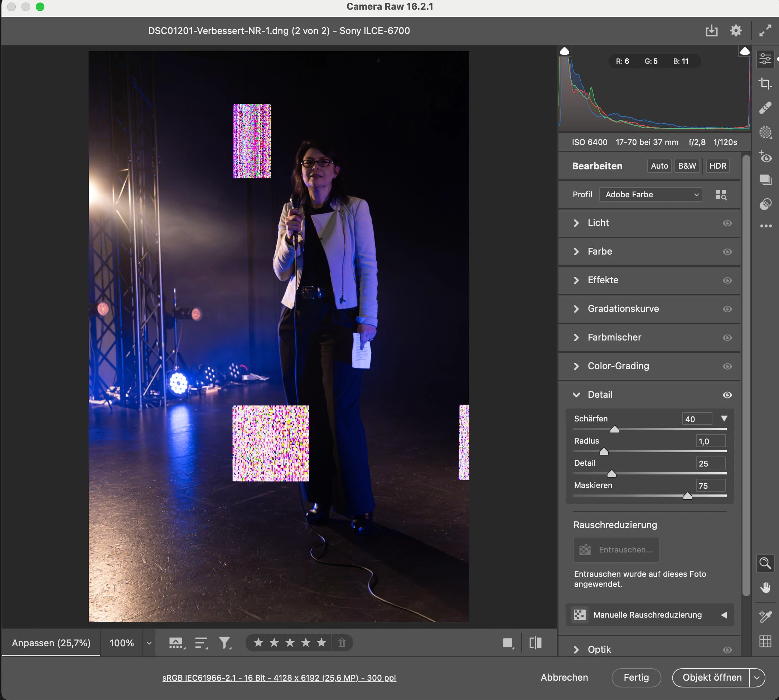The image size is (779, 700).
Task: Toggle the Detail panel eye icon
Action: point(727,395)
